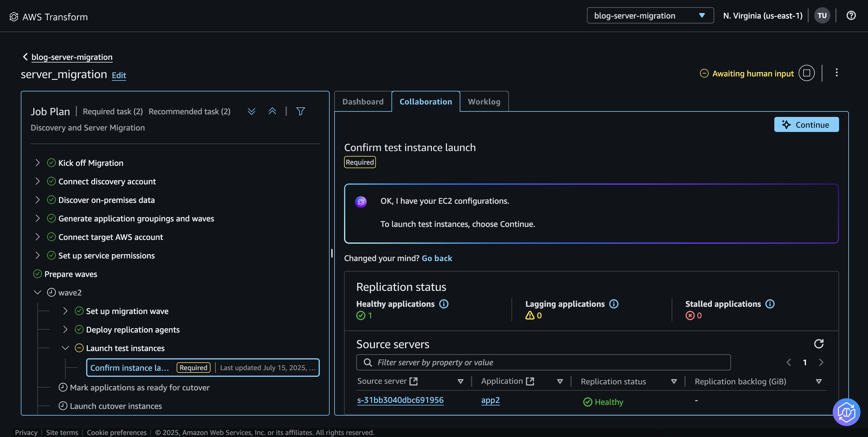868x437 pixels.
Task: Click the Continue button
Action: [x=806, y=124]
